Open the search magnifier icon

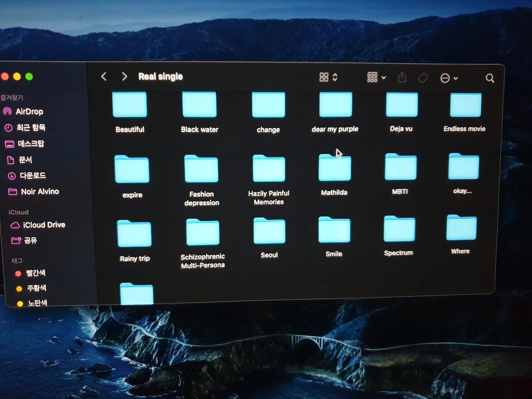pyautogui.click(x=490, y=78)
